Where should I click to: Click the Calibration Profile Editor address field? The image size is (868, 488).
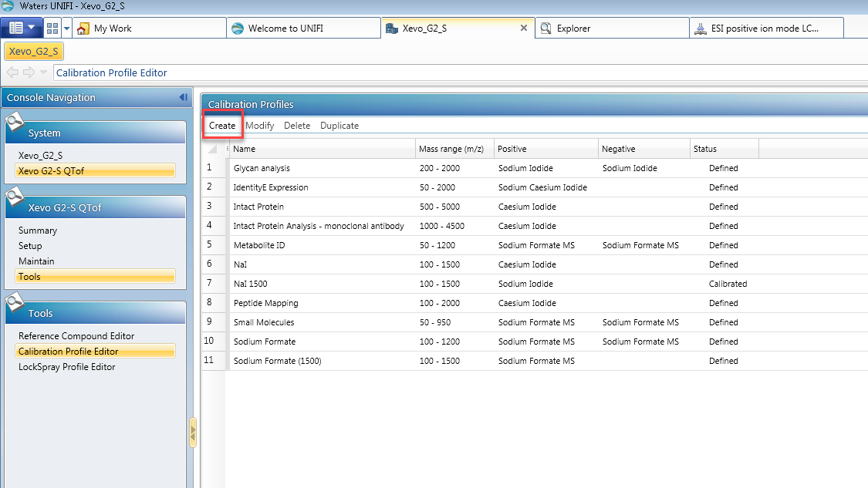point(461,72)
